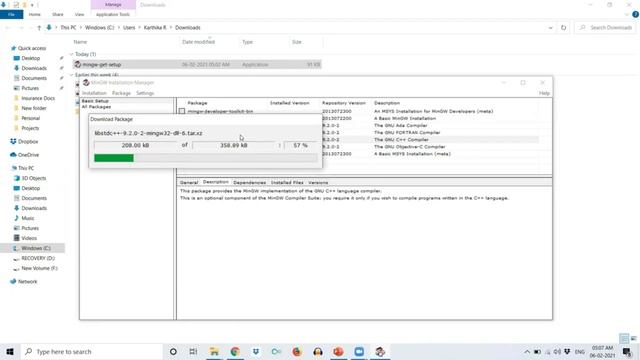The image size is (640, 360).
Task: Click the volume icon in system tray
Action: tap(557, 352)
